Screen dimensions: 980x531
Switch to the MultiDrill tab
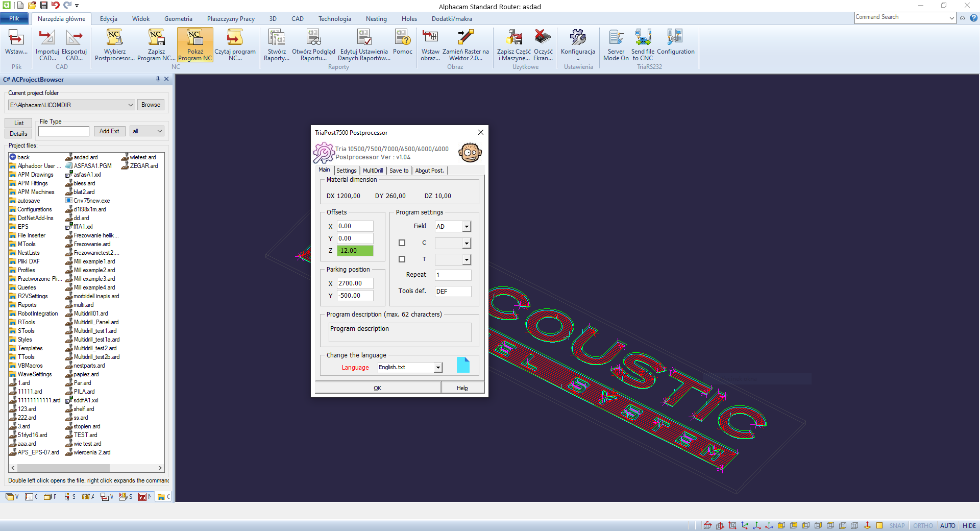373,171
